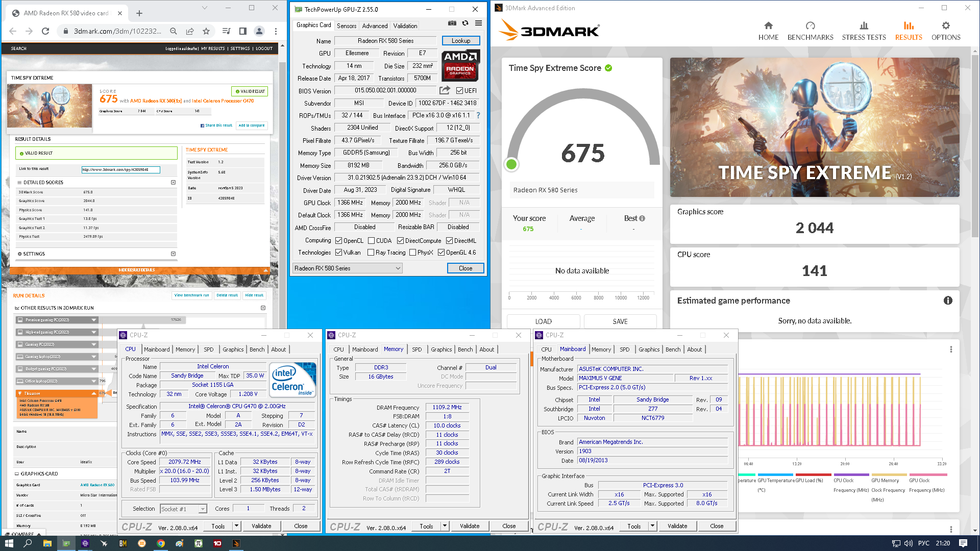Viewport: 980px width, 551px height.
Task: Click the Bus Interface question mark in GPU-Z
Action: (x=478, y=115)
